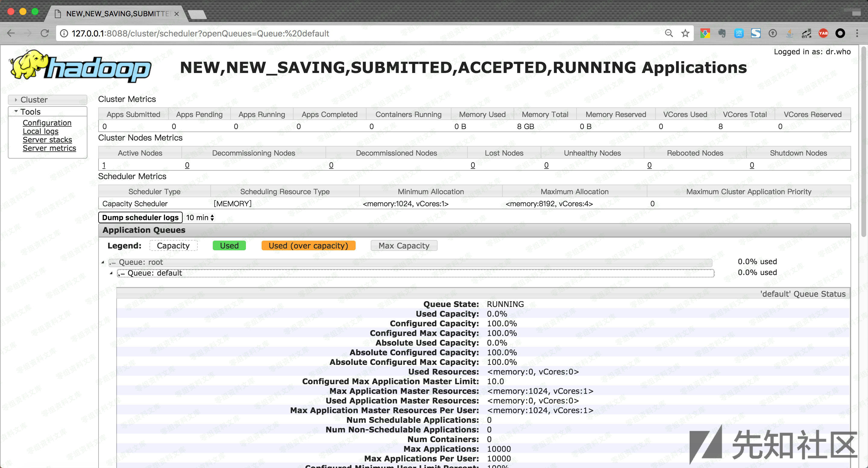Reload the page

[x=45, y=33]
